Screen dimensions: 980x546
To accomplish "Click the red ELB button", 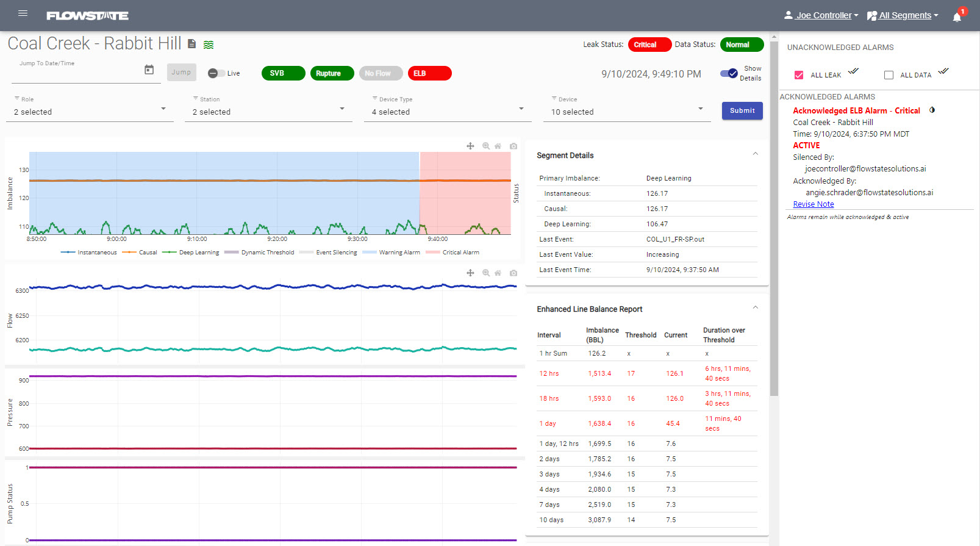I will click(429, 73).
